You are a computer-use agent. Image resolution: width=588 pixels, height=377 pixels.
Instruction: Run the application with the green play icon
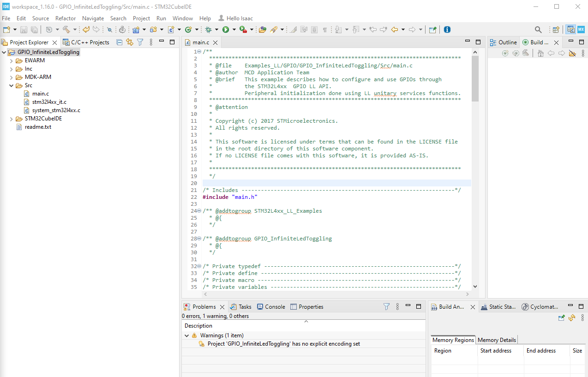pos(226,30)
